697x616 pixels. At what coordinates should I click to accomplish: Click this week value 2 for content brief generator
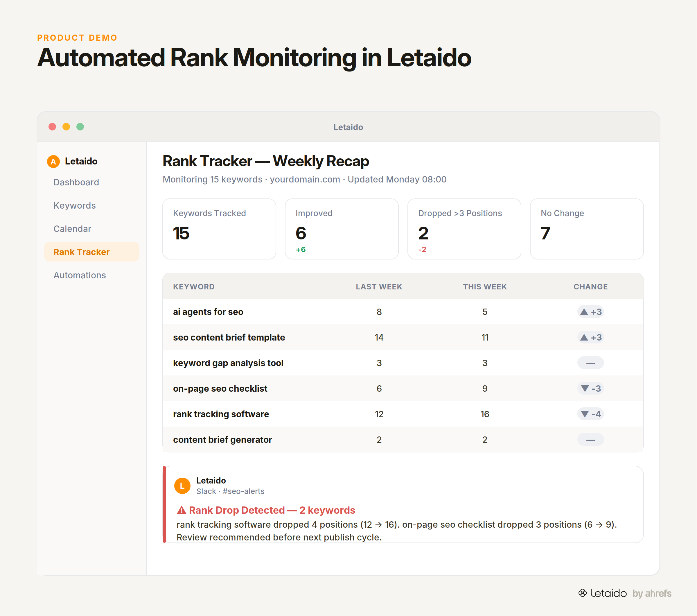pos(484,440)
